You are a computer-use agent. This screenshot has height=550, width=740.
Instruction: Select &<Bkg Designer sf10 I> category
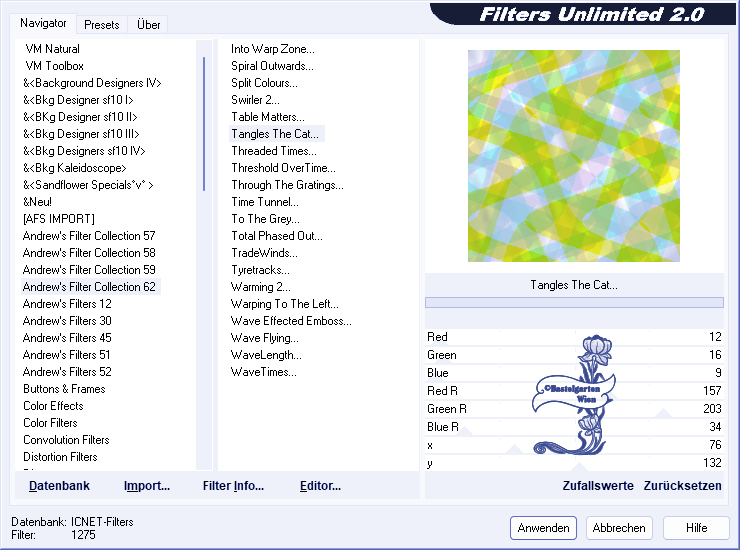click(x=78, y=100)
